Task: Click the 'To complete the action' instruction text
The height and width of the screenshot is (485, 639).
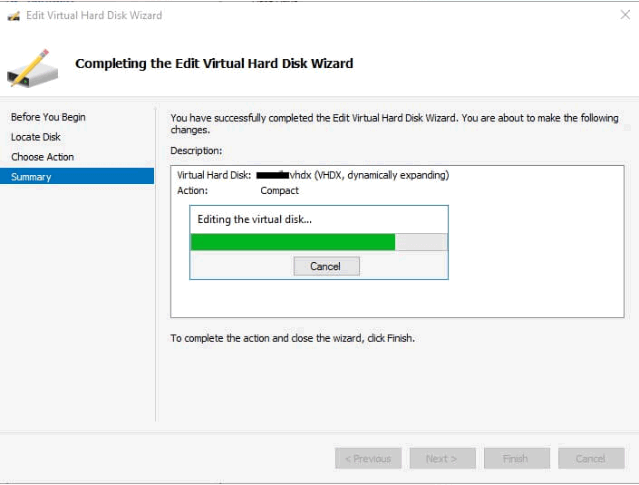Action: point(292,338)
